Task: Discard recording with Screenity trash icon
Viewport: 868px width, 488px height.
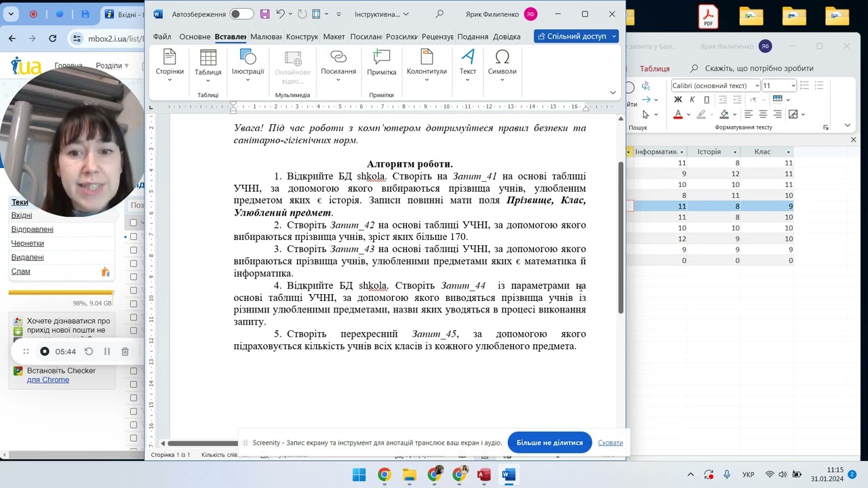Action: point(125,351)
